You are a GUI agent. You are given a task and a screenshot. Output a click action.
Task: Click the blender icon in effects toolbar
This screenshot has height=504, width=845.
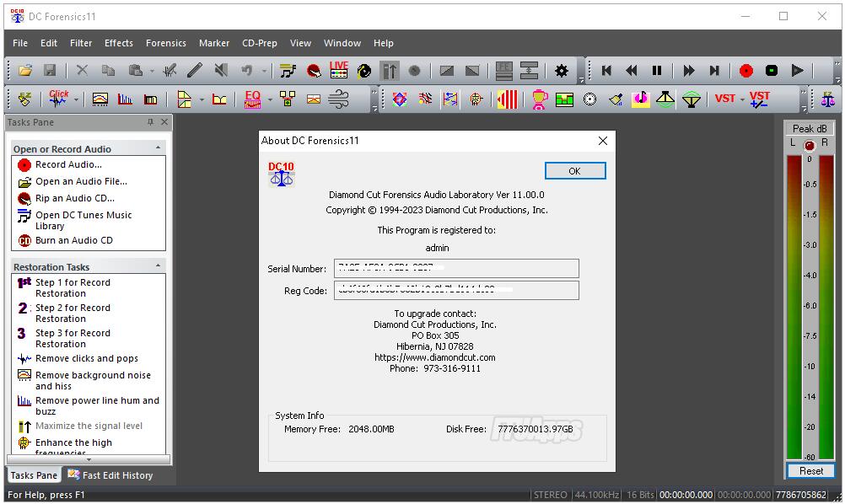(540, 99)
